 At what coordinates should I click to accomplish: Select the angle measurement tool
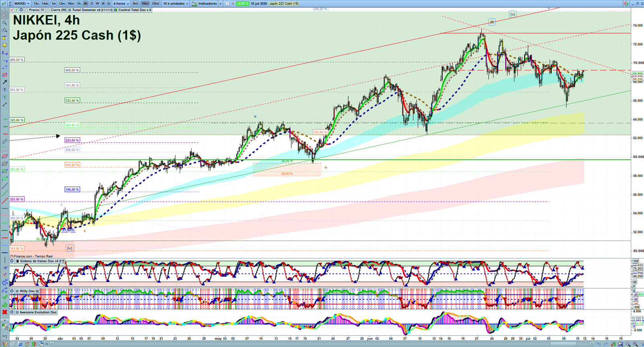tap(5, 267)
